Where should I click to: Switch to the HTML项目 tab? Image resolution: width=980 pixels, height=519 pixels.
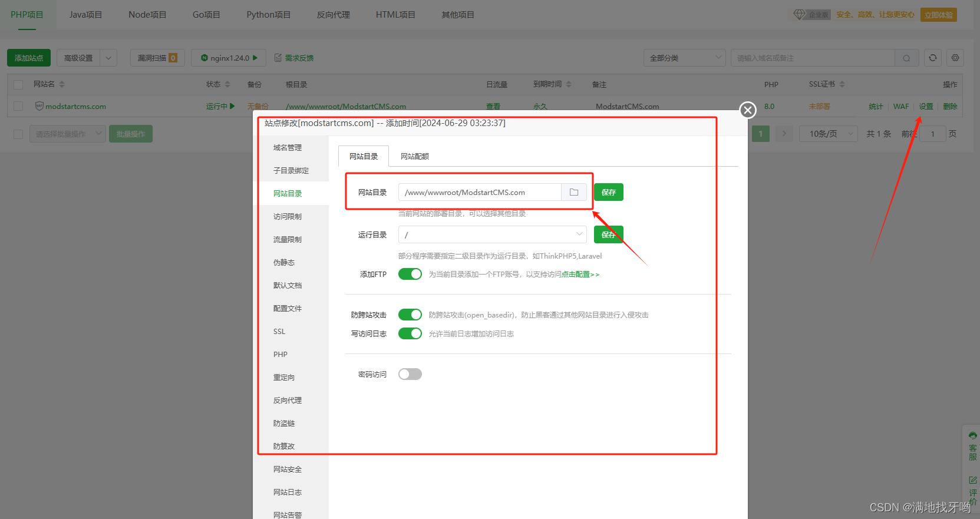pos(395,15)
